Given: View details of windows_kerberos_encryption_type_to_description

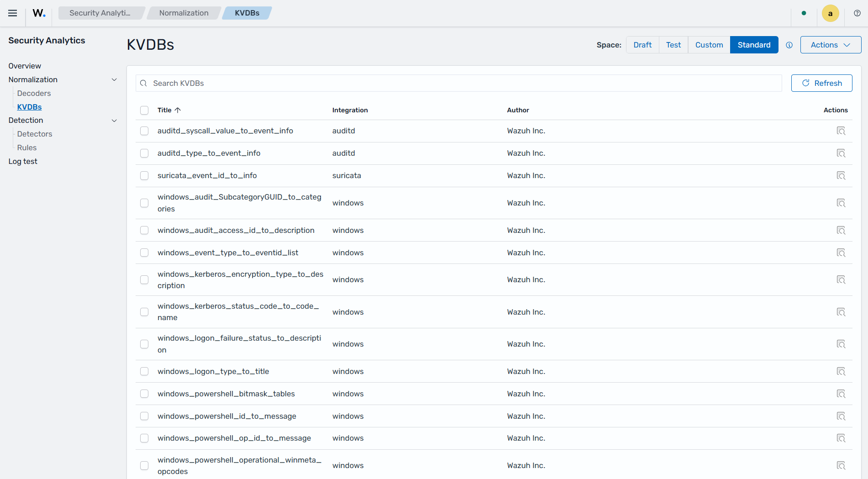Looking at the screenshot, I should coord(841,279).
